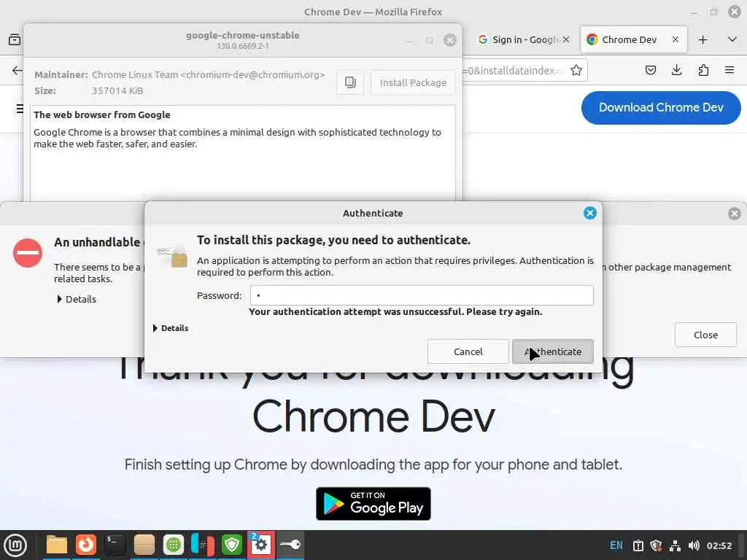This screenshot has width=747, height=560.
Task: Click the Authenticate button in the dialog
Action: coord(553,351)
